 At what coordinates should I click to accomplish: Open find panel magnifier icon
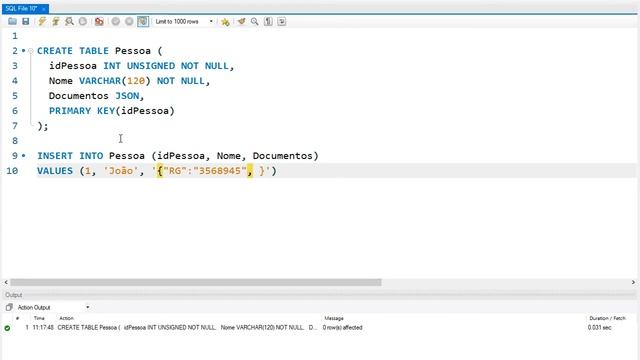coord(255,21)
